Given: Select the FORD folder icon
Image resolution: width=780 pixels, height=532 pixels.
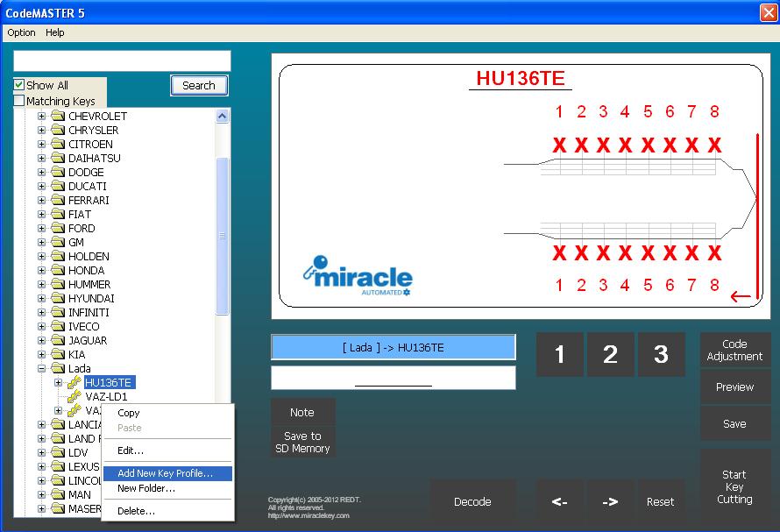Looking at the screenshot, I should coord(58,228).
